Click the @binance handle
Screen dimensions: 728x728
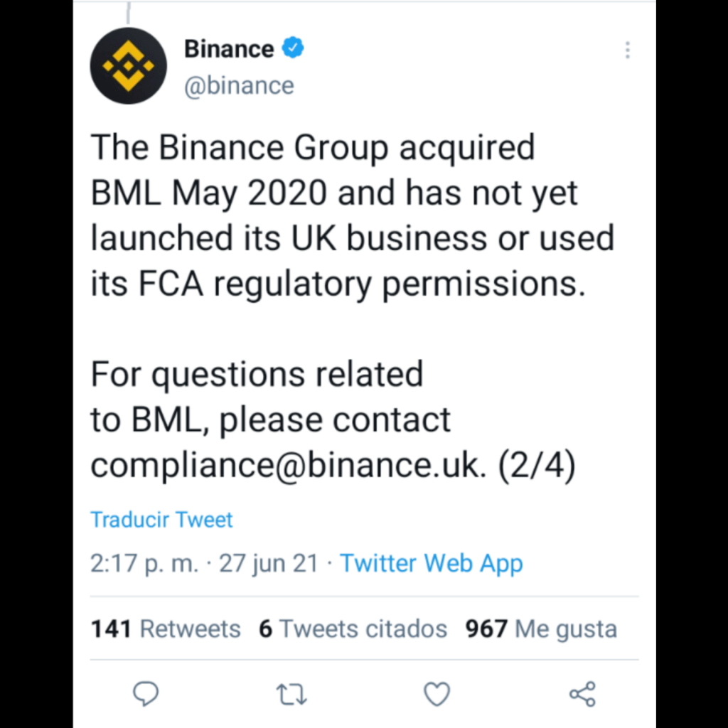pyautogui.click(x=239, y=85)
